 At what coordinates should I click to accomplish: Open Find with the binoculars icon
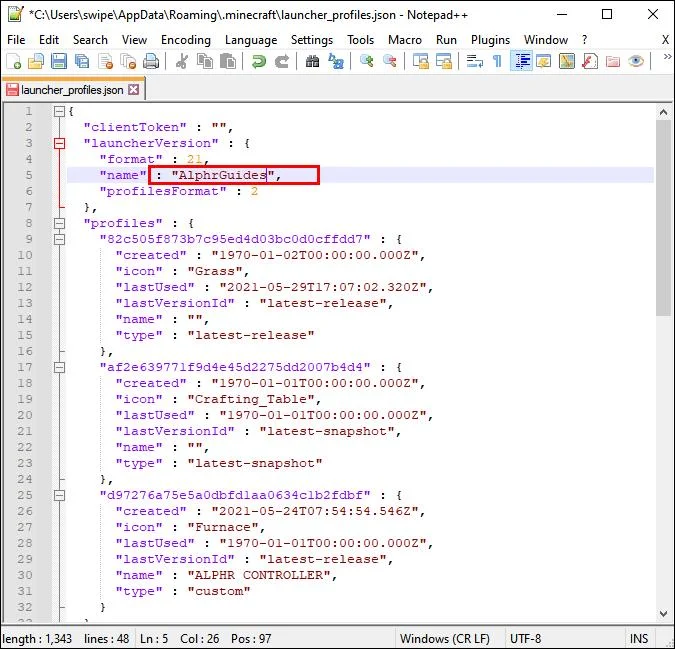313,61
